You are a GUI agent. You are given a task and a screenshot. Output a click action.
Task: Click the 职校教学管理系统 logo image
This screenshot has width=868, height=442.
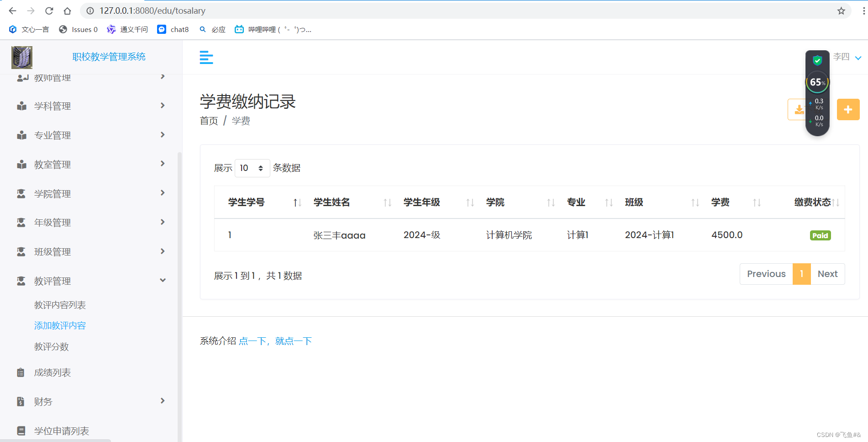[21, 57]
